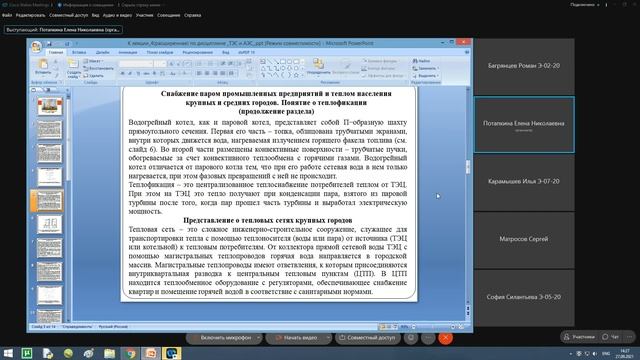
Task: Adjust the zoom slider in status bar
Action: 433,327
